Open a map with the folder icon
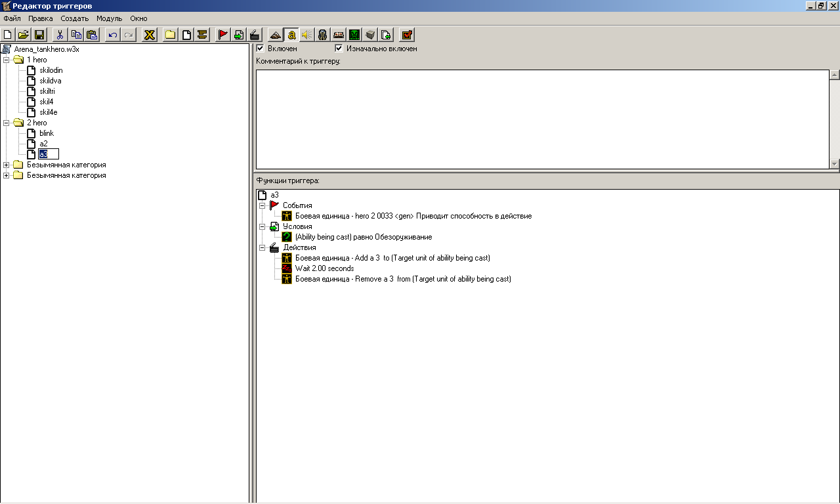This screenshot has height=504, width=840. (23, 35)
